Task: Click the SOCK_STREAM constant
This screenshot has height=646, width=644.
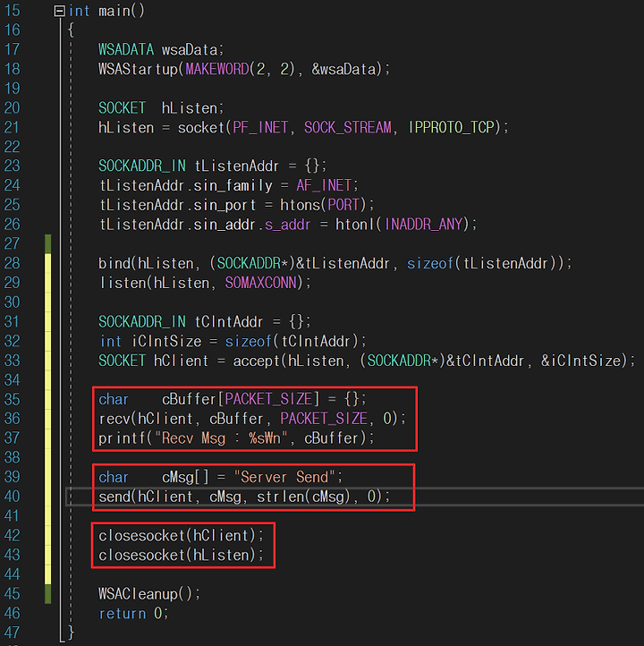Action: (348, 127)
